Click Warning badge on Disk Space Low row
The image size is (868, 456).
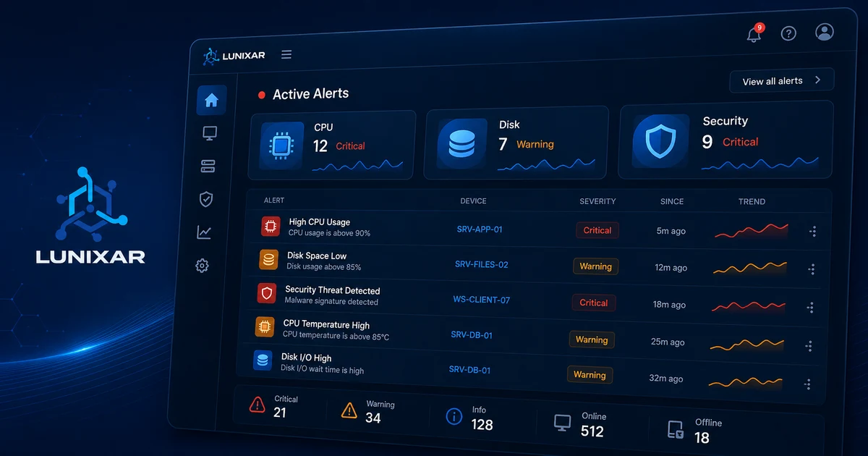pyautogui.click(x=596, y=266)
